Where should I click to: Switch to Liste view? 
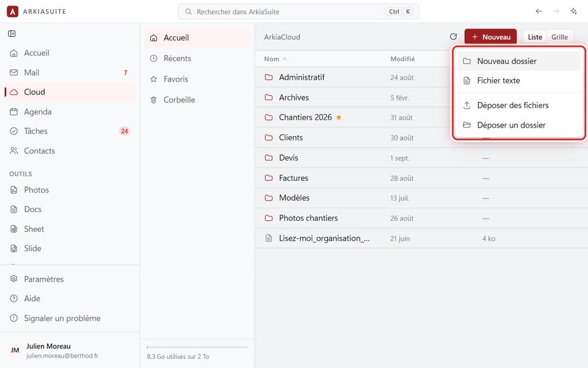click(x=535, y=37)
